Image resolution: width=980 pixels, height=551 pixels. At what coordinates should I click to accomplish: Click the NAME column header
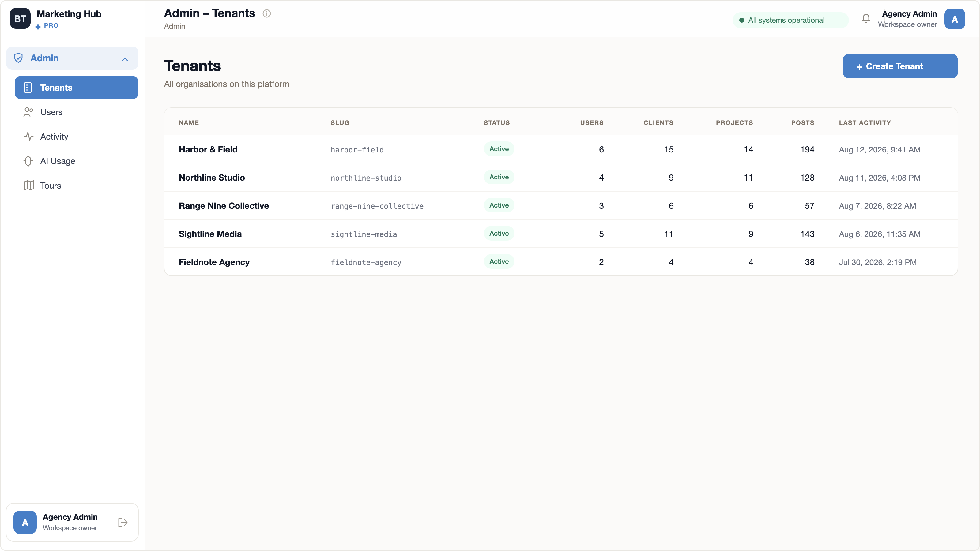click(x=189, y=122)
